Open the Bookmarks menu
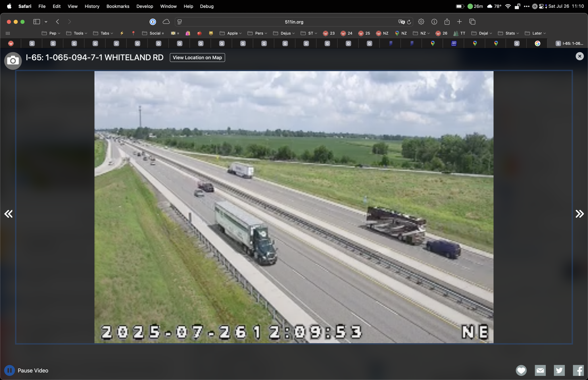588x380 pixels. coord(118,6)
